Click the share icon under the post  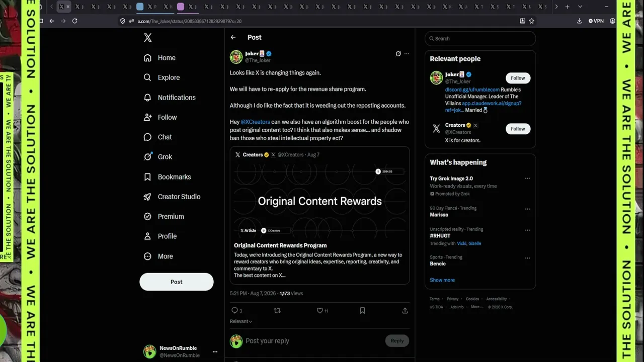[405, 311]
